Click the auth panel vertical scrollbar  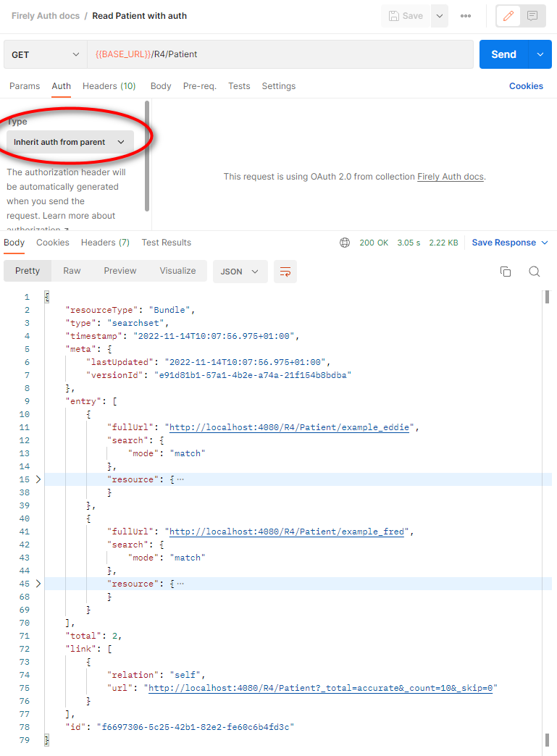(147, 156)
